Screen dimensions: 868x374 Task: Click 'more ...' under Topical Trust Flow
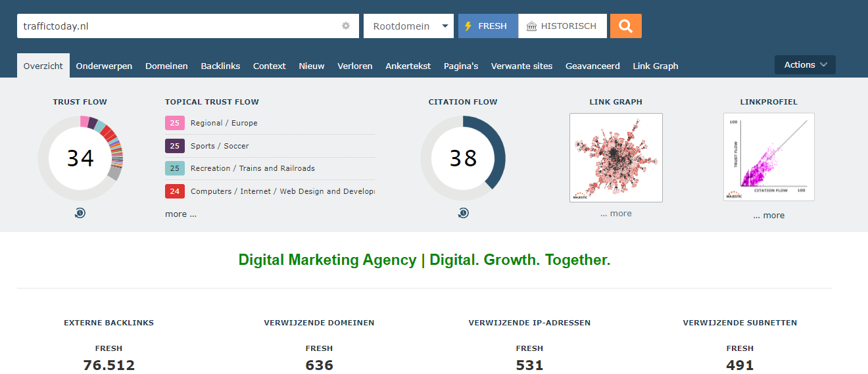click(x=181, y=214)
